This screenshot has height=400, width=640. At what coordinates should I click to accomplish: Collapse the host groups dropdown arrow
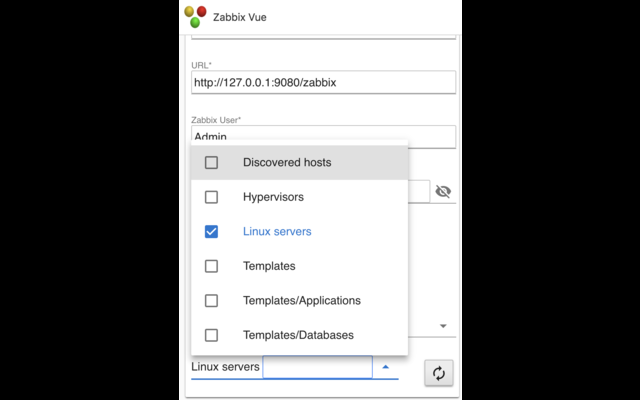(385, 367)
